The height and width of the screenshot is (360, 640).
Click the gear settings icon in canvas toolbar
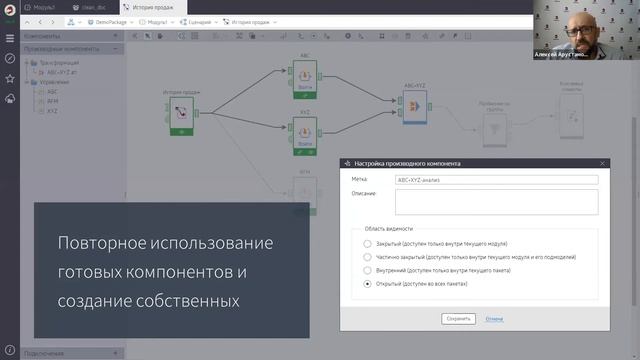[348, 36]
